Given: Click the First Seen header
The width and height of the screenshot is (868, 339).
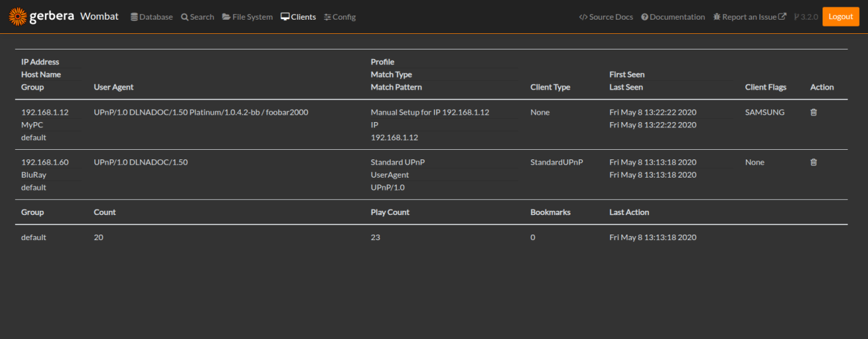Looking at the screenshot, I should click(x=627, y=75).
